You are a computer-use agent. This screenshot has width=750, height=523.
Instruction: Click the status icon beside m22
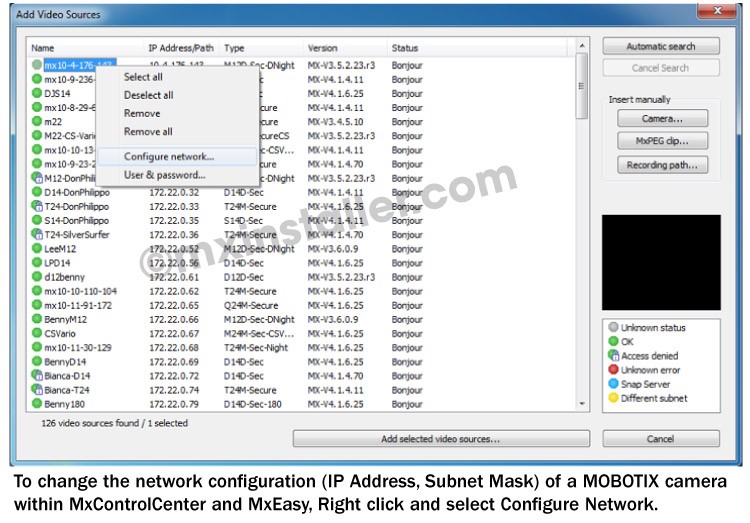pyautogui.click(x=37, y=121)
